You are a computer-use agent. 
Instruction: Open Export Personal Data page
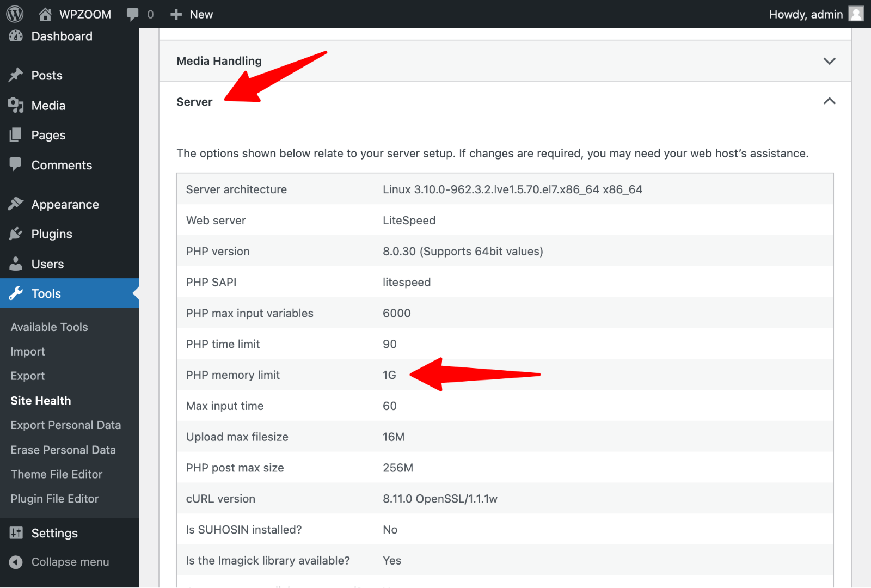(65, 425)
